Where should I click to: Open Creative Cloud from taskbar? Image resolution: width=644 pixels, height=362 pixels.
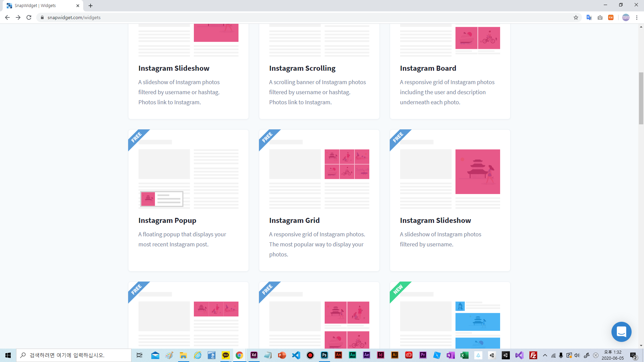tap(409, 355)
